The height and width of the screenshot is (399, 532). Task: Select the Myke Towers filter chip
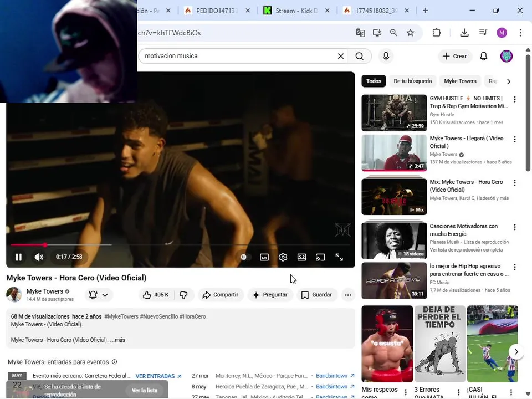pos(460,81)
